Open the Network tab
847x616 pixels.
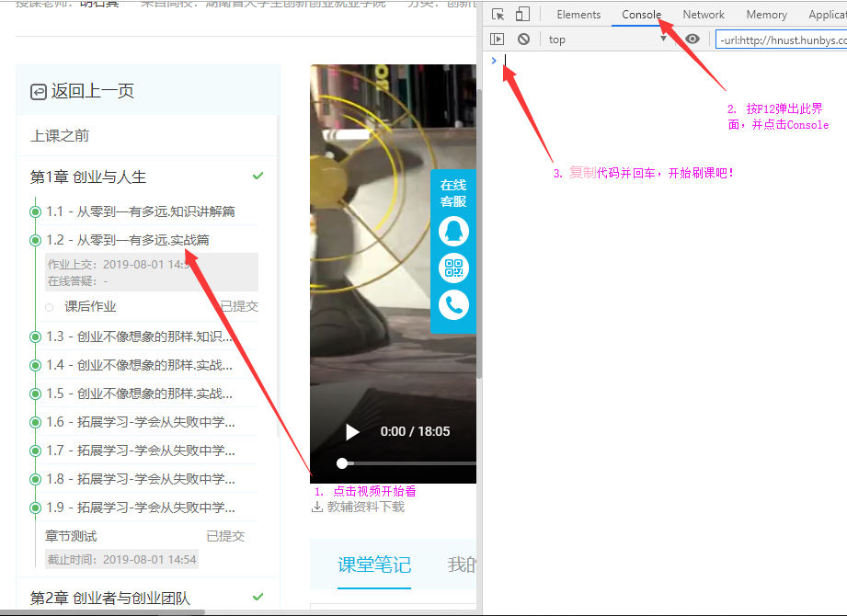pos(704,15)
